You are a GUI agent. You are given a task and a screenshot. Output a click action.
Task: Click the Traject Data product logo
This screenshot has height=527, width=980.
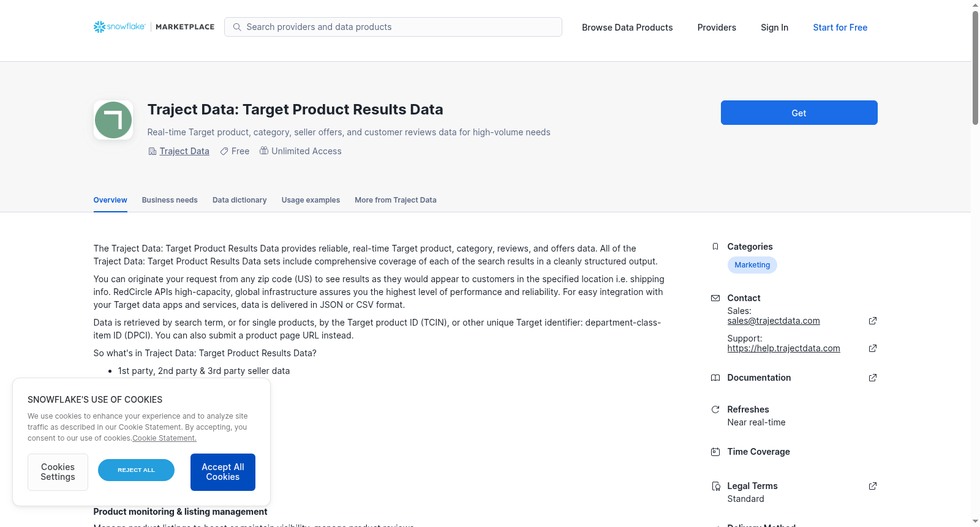pos(113,120)
